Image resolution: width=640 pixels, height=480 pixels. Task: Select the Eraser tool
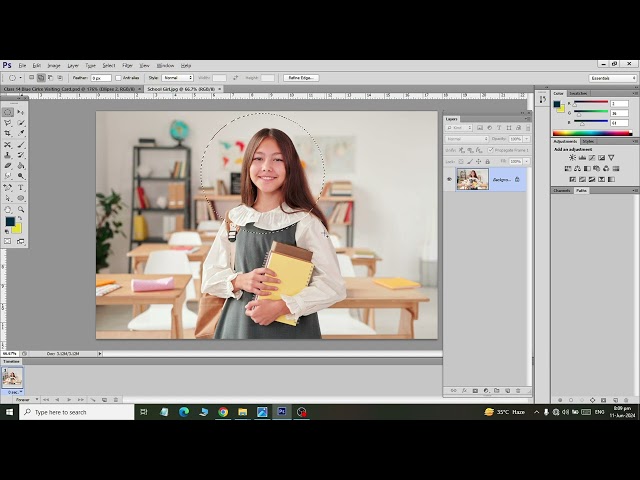point(8,166)
